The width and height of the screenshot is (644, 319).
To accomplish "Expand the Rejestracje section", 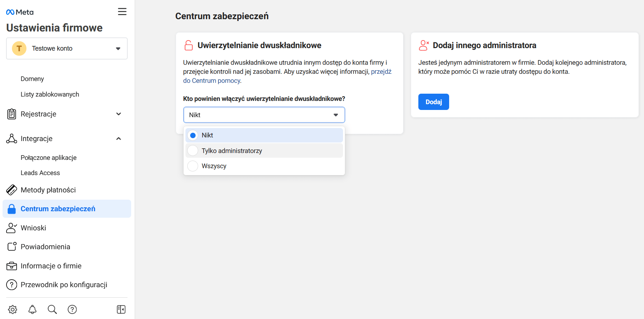I will [x=118, y=114].
